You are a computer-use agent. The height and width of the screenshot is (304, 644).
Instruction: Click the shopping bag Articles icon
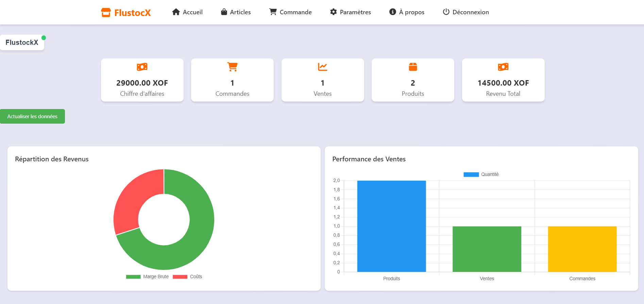click(x=224, y=12)
